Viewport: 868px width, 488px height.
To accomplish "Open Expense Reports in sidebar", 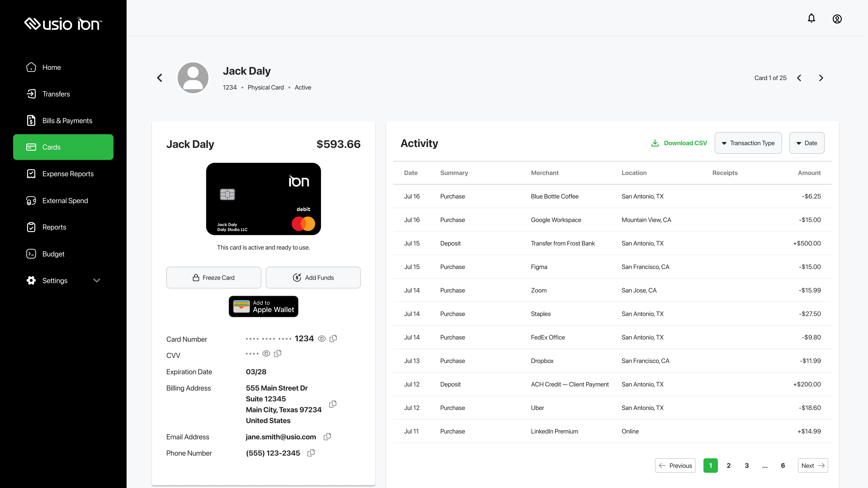I will (63, 174).
